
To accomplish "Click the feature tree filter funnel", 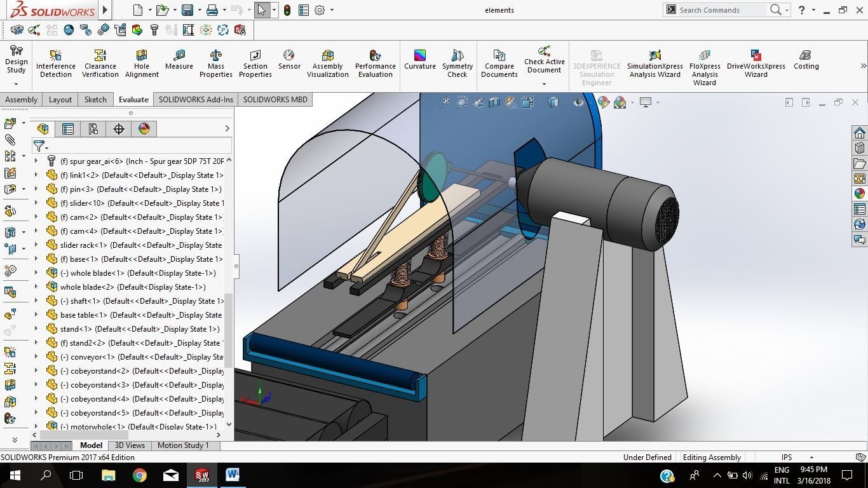I will click(x=39, y=147).
